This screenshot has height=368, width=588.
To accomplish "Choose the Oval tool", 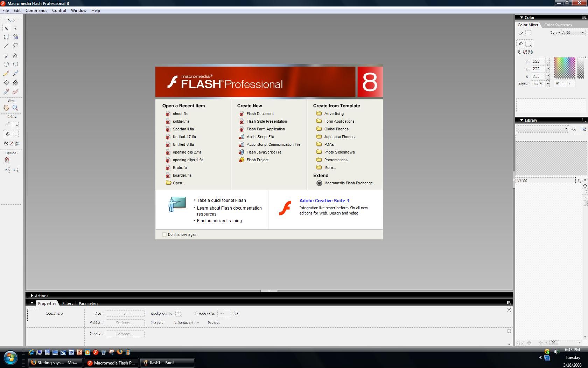I will click(x=6, y=64).
